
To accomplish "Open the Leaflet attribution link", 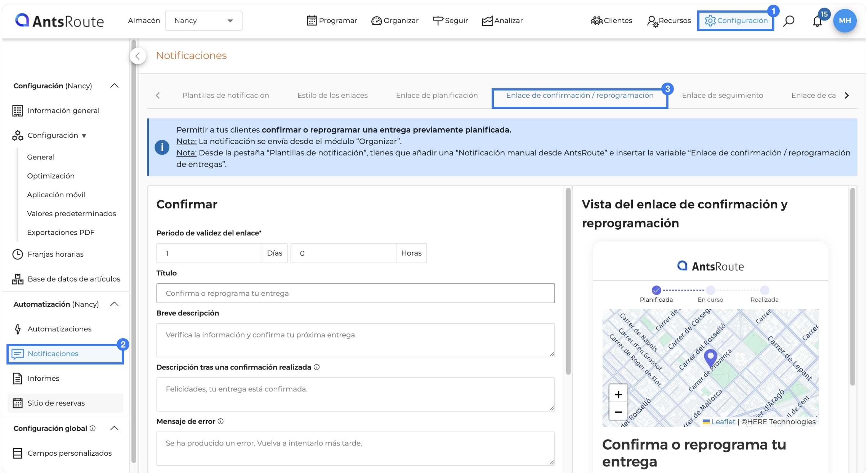I will pyautogui.click(x=723, y=421).
